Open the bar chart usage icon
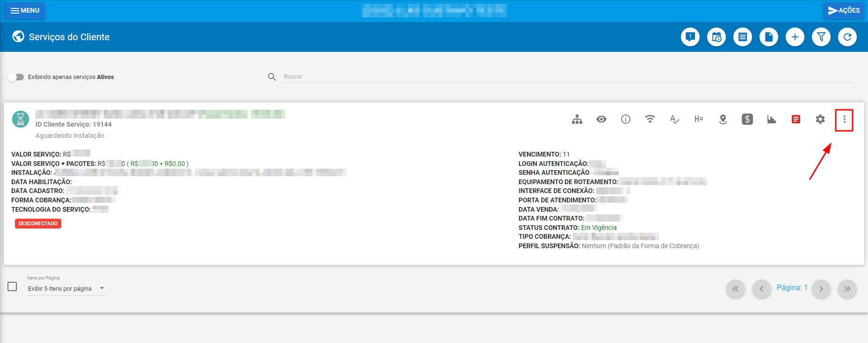Image resolution: width=868 pixels, height=343 pixels. 772,119
